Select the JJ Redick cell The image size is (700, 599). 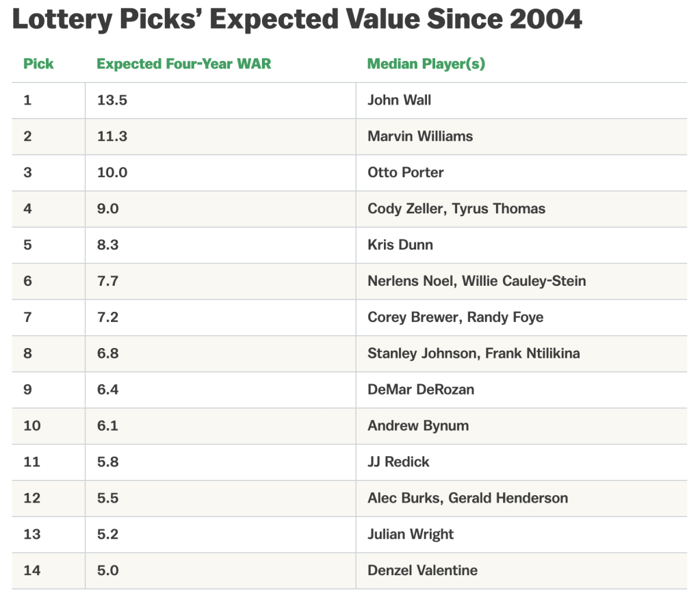pyautogui.click(x=398, y=462)
